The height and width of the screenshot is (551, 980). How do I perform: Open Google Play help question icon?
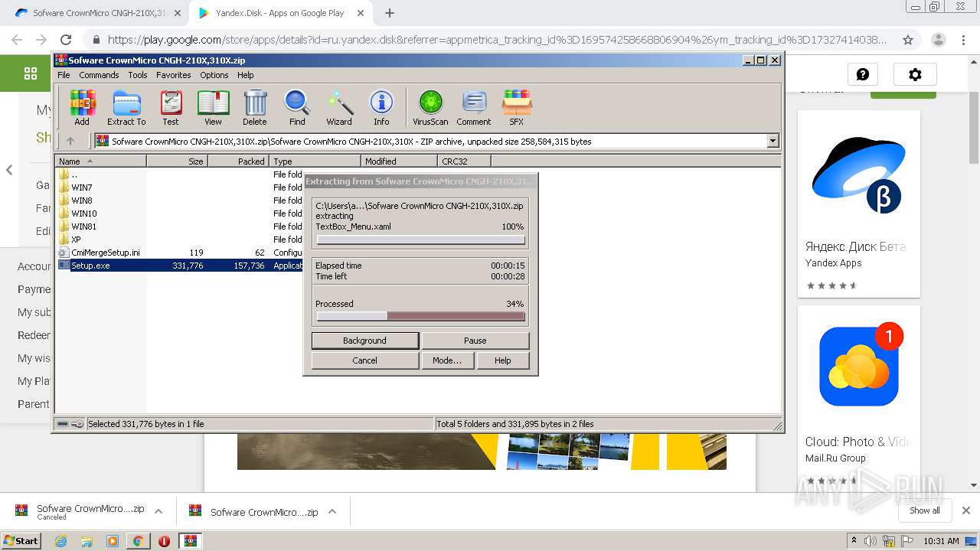[x=863, y=74]
